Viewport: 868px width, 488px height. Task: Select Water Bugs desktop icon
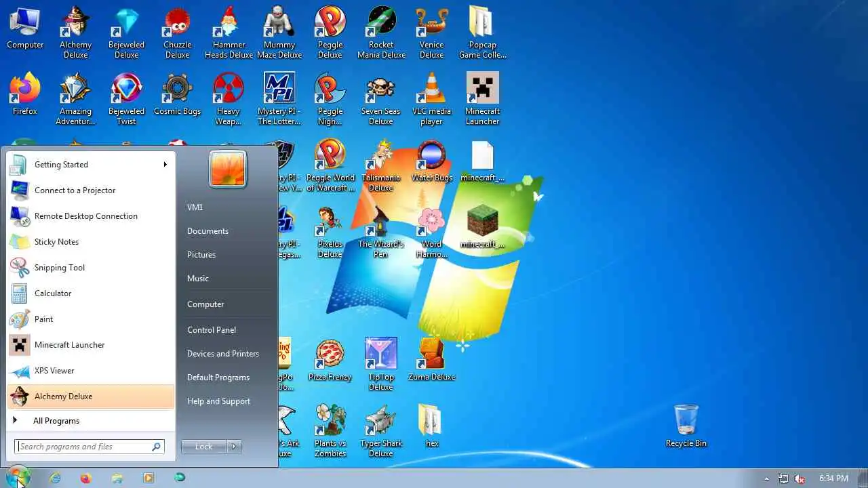pos(431,161)
